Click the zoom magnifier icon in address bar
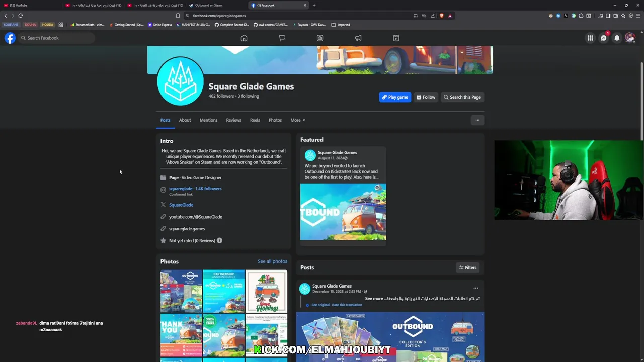Screen dimensions: 644x362 424,16
